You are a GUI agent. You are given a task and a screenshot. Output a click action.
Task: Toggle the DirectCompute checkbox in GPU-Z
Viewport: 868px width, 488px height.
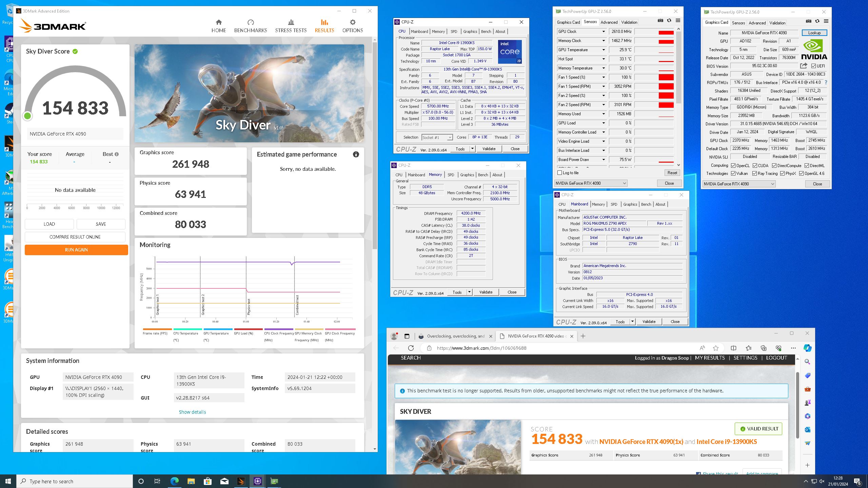(774, 166)
